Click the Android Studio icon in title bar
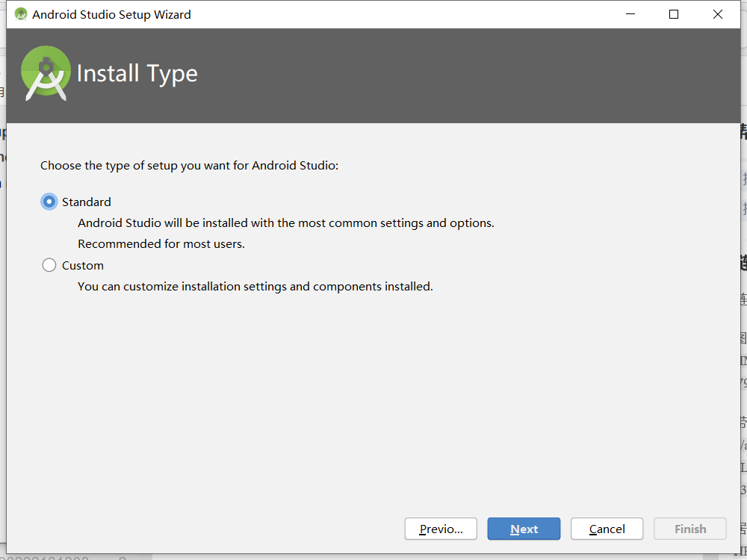Viewport: 747px width, 560px height. tap(20, 14)
